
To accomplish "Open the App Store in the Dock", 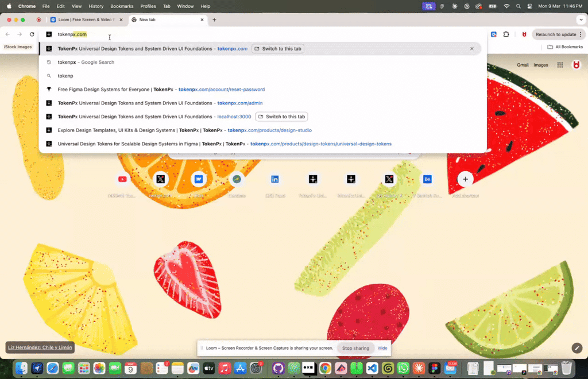I will pos(240,368).
